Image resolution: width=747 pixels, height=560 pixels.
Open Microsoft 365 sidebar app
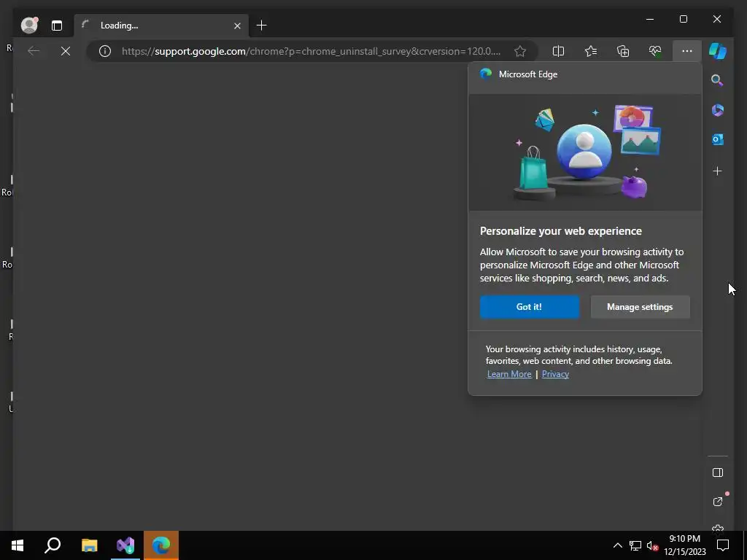coord(718,110)
